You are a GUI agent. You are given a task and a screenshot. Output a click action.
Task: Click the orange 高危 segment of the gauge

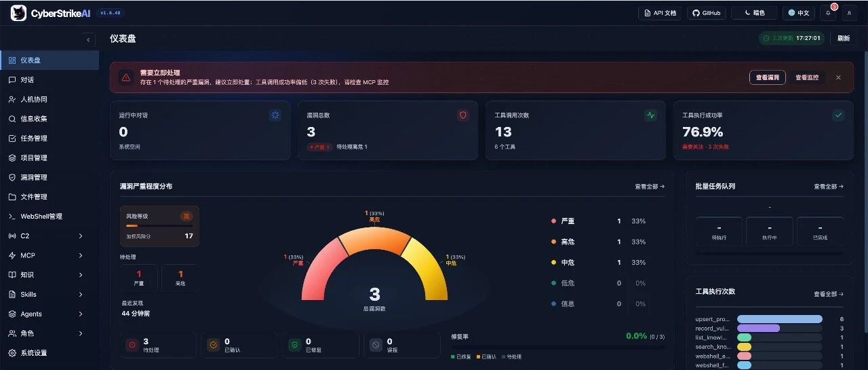(x=374, y=238)
